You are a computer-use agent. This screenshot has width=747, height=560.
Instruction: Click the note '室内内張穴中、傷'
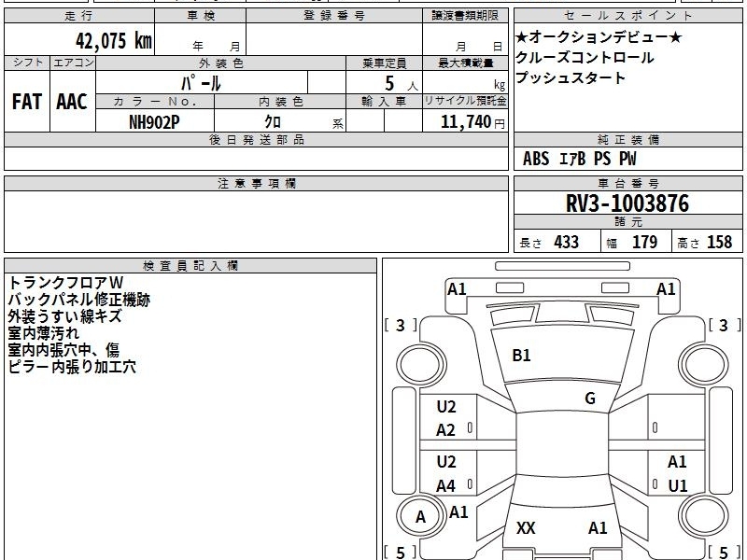(x=63, y=349)
